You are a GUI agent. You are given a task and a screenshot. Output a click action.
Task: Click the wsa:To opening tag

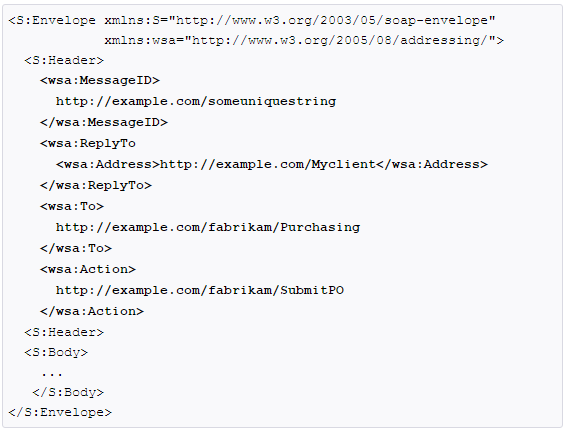[x=72, y=206]
